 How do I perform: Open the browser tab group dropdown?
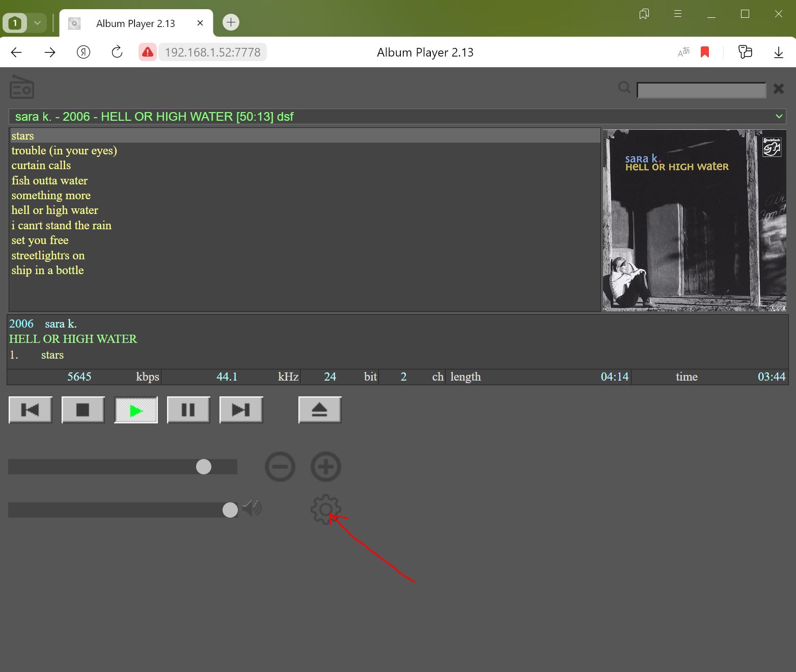coord(37,23)
